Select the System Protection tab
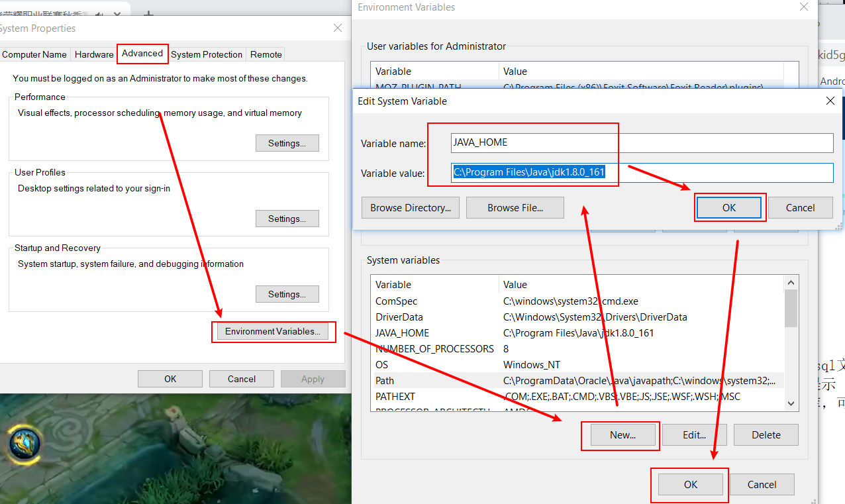 point(207,54)
